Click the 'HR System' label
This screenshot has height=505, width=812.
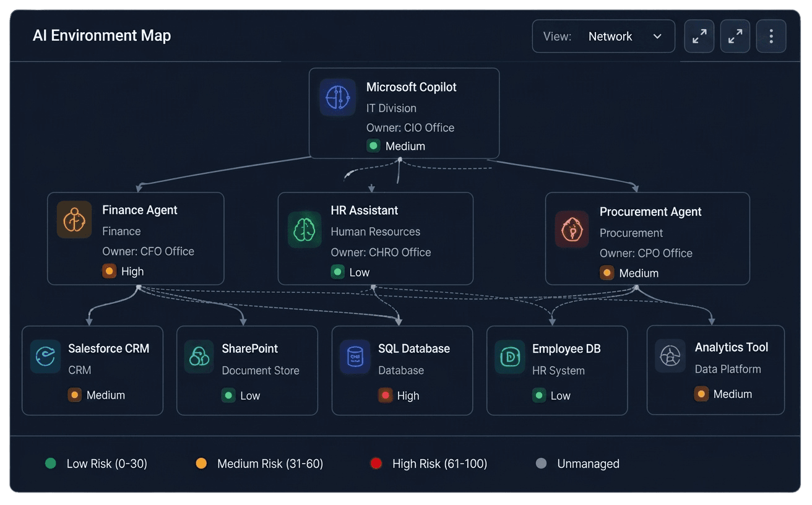coord(558,370)
